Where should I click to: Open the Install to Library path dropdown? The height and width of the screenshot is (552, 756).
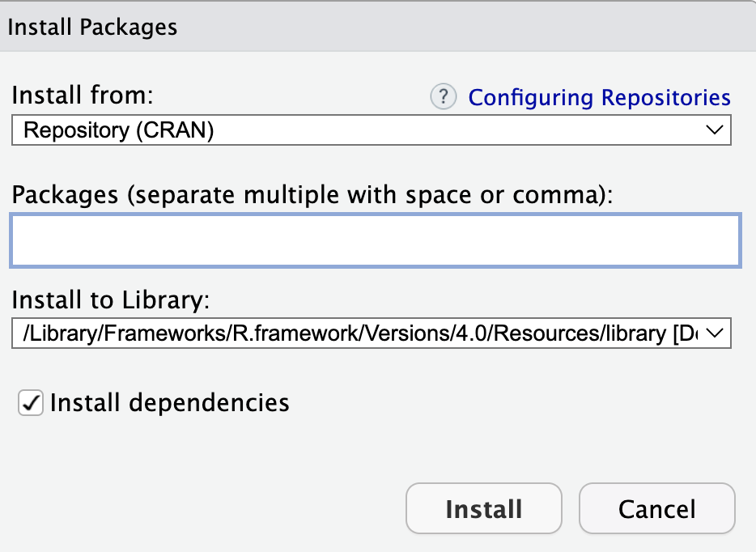[371, 333]
